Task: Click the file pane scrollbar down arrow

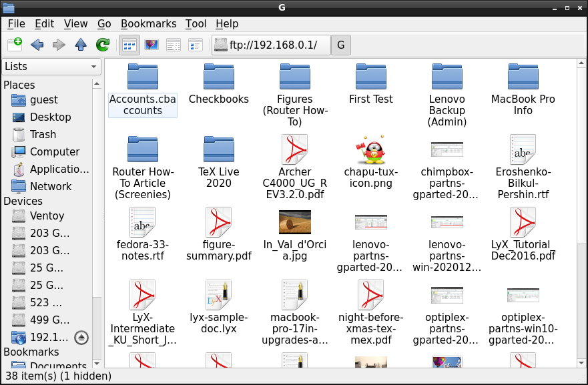Action: pos(581,363)
